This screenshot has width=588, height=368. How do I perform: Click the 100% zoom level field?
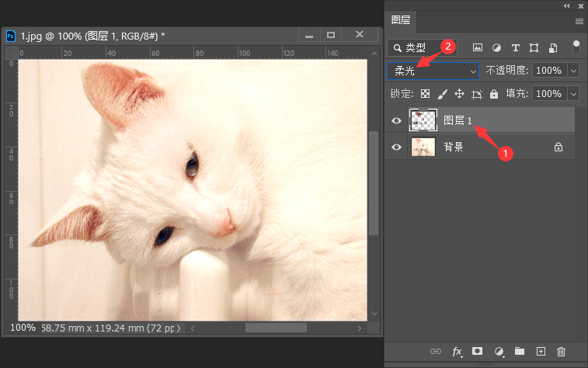tap(23, 328)
